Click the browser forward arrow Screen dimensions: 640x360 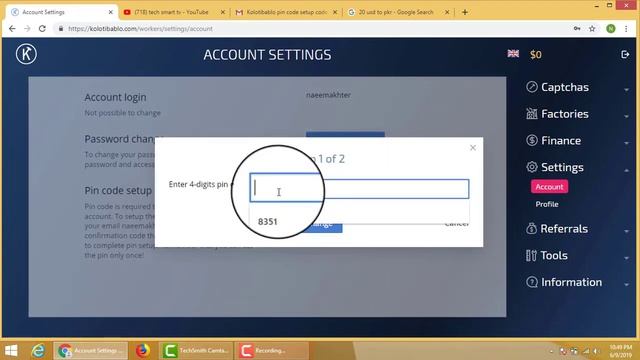pos(27,29)
